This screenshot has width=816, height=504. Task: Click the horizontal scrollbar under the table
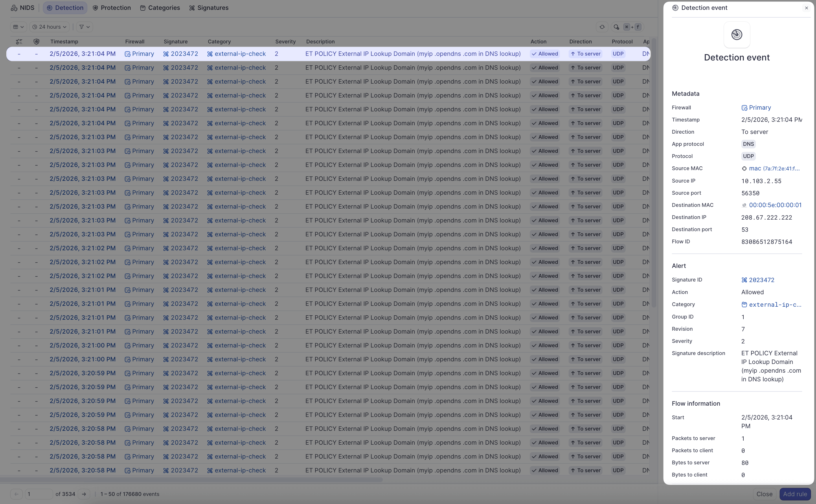tap(191, 480)
